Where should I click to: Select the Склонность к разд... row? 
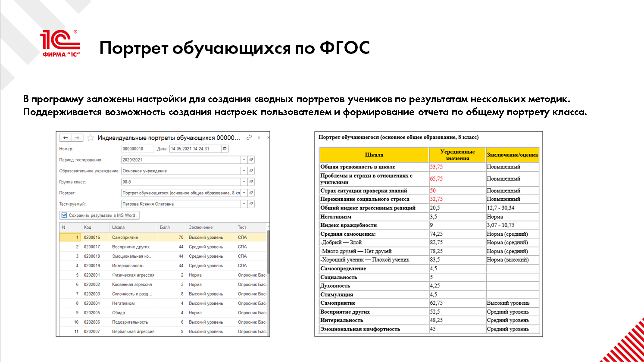coord(163,294)
